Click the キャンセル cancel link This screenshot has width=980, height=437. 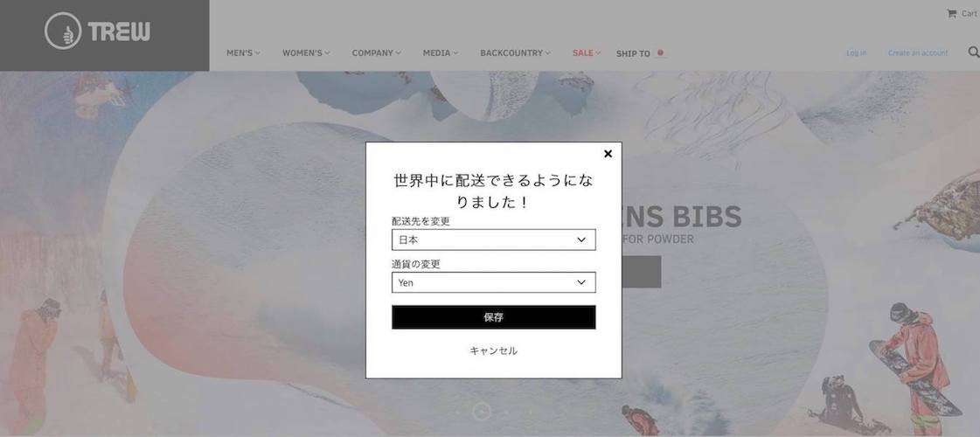(x=493, y=350)
